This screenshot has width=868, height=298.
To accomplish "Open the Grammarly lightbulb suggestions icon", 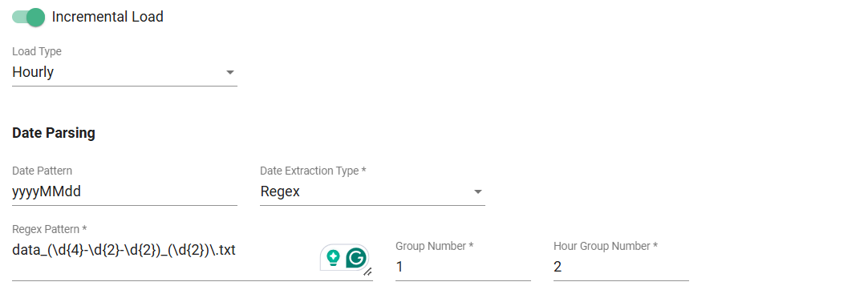I will (333, 257).
